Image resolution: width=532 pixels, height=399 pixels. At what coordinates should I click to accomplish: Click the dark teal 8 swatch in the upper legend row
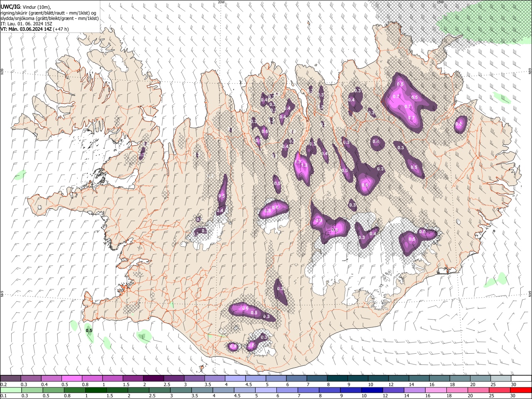coord(337,379)
